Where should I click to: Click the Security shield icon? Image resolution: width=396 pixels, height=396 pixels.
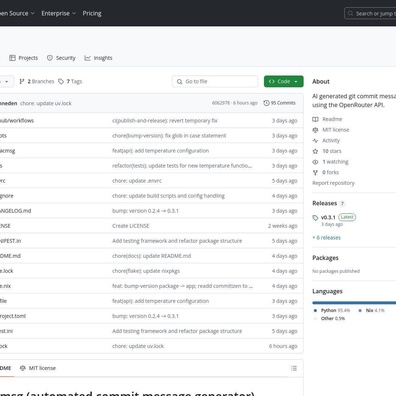tap(50, 58)
